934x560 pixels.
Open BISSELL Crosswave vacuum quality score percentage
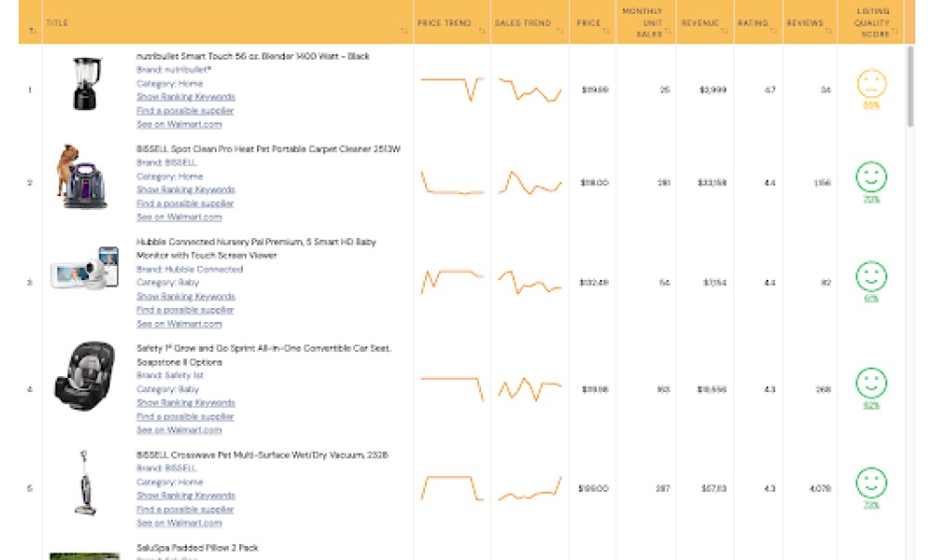click(871, 505)
